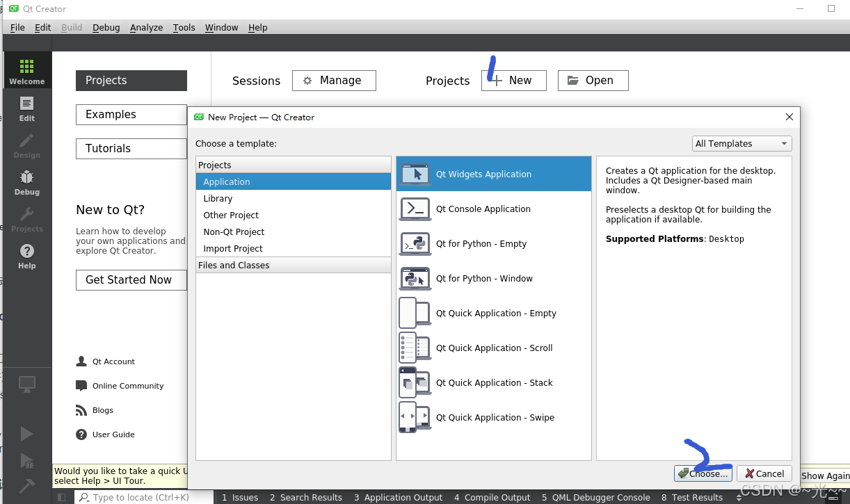This screenshot has width=850, height=504.
Task: Click the Build hammer icon
Action: click(26, 485)
